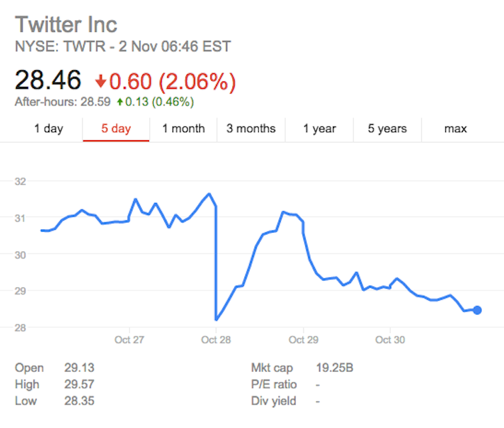
Task: Switch to the 1 day tab
Action: point(48,129)
